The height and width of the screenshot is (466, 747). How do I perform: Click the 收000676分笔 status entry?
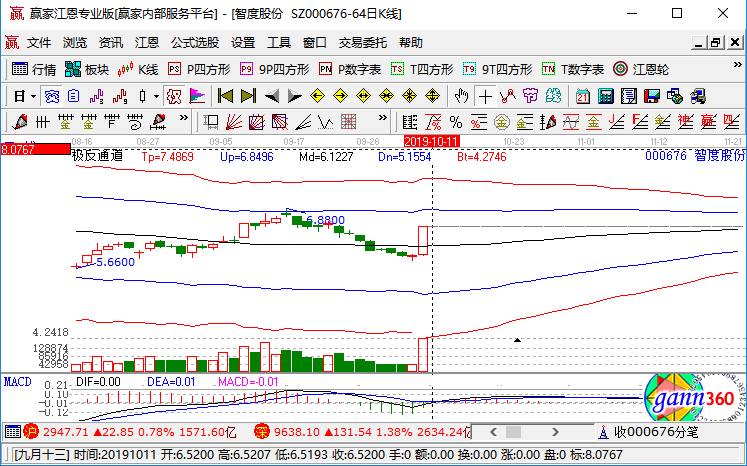[x=648, y=432]
